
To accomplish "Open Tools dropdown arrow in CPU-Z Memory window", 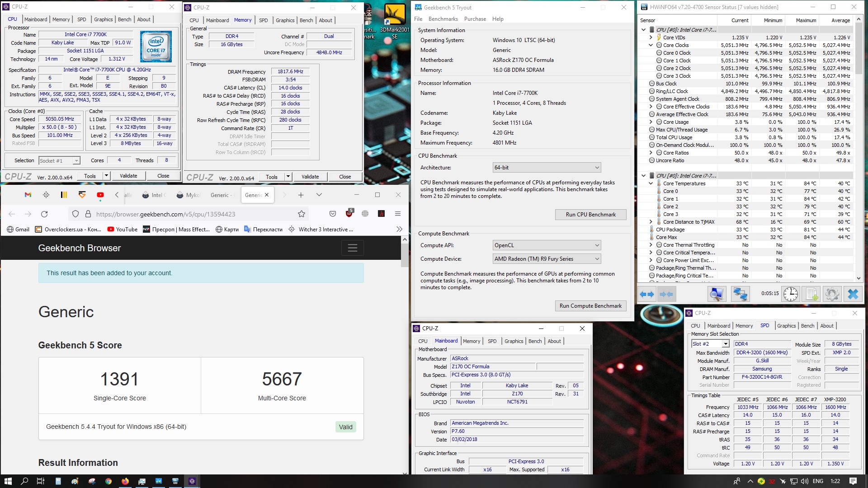I will pos(288,177).
